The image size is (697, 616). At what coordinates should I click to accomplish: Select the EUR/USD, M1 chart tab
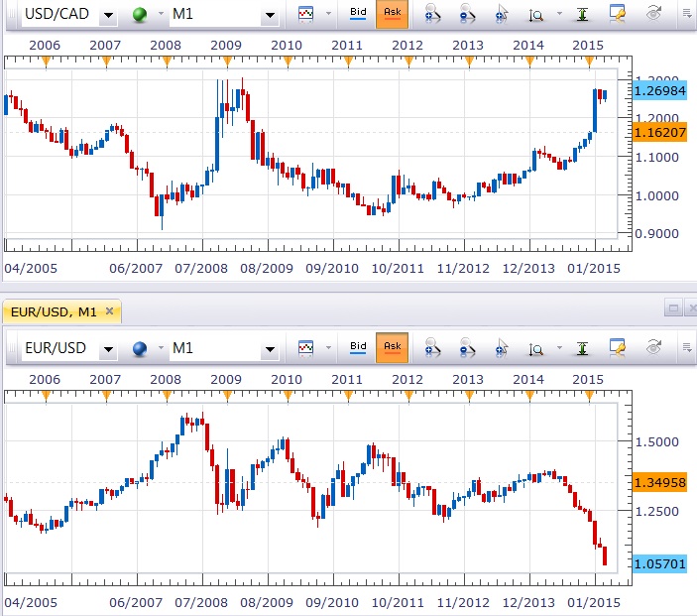point(53,312)
